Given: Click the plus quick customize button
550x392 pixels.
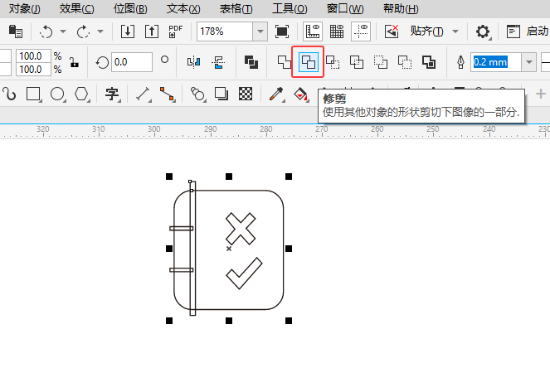Looking at the screenshot, I should point(541,94).
